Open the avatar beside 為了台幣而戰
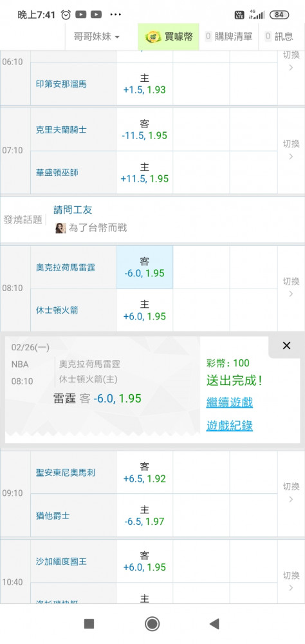Viewport: 305px width, 644px height. click(x=60, y=228)
